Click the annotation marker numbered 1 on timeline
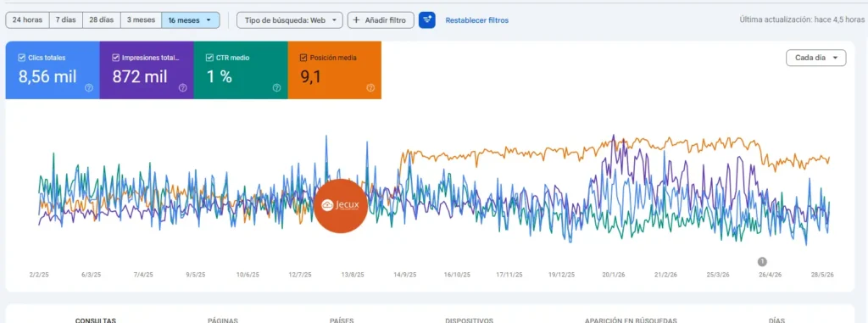Viewport: 868px width, 323px height. (762, 261)
